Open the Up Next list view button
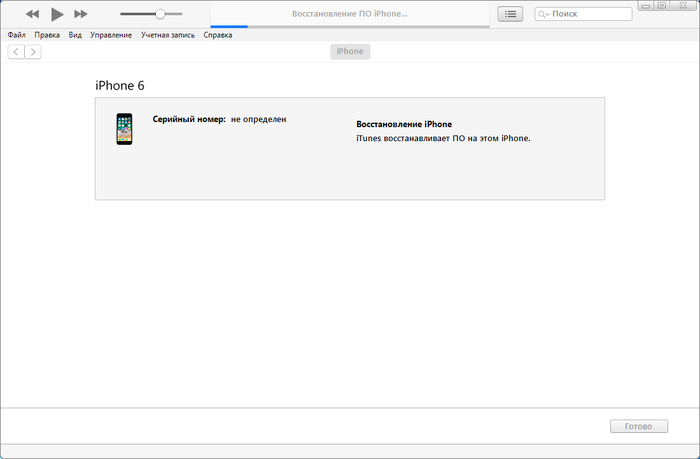The height and width of the screenshot is (459, 700). coord(510,14)
